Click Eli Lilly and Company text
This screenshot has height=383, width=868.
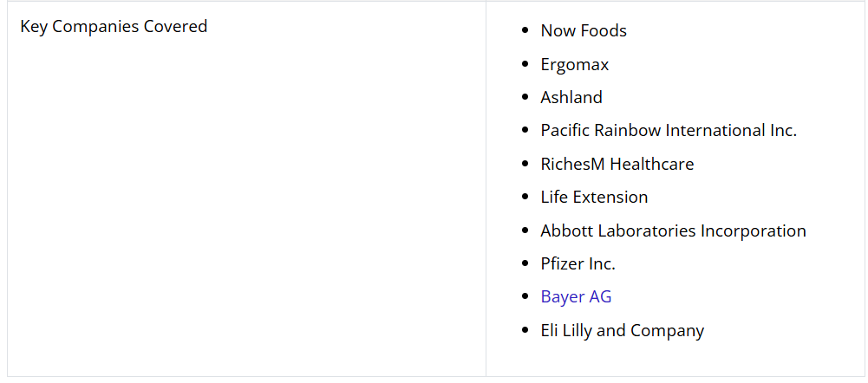pyautogui.click(x=623, y=330)
